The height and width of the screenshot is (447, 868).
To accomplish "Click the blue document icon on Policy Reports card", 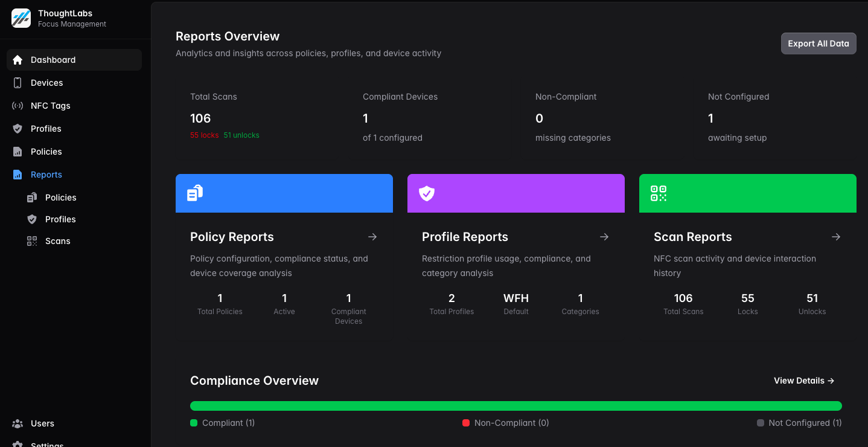I will coord(194,193).
